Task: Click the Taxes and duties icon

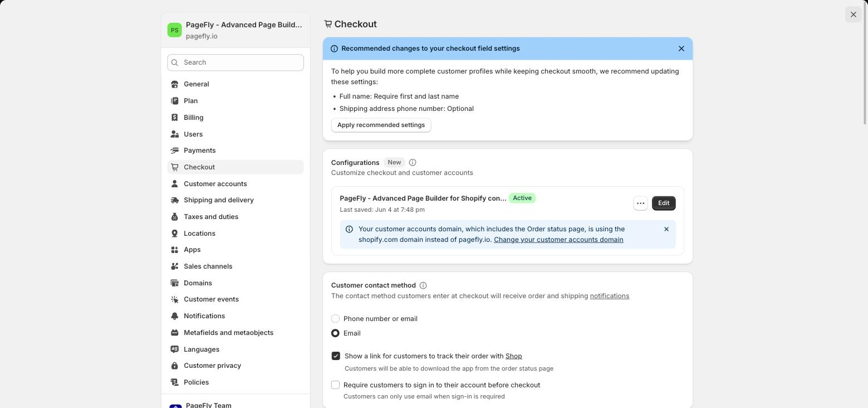Action: click(x=175, y=217)
